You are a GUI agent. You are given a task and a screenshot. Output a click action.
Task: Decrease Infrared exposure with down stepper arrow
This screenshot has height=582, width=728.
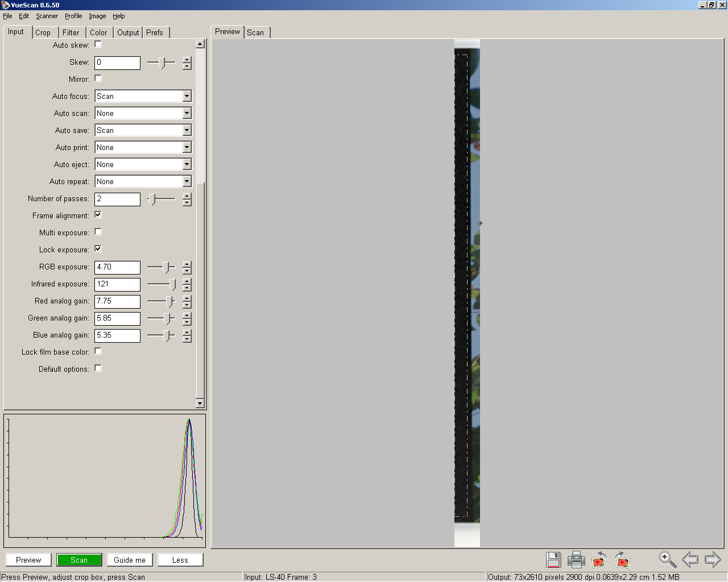pyautogui.click(x=187, y=288)
